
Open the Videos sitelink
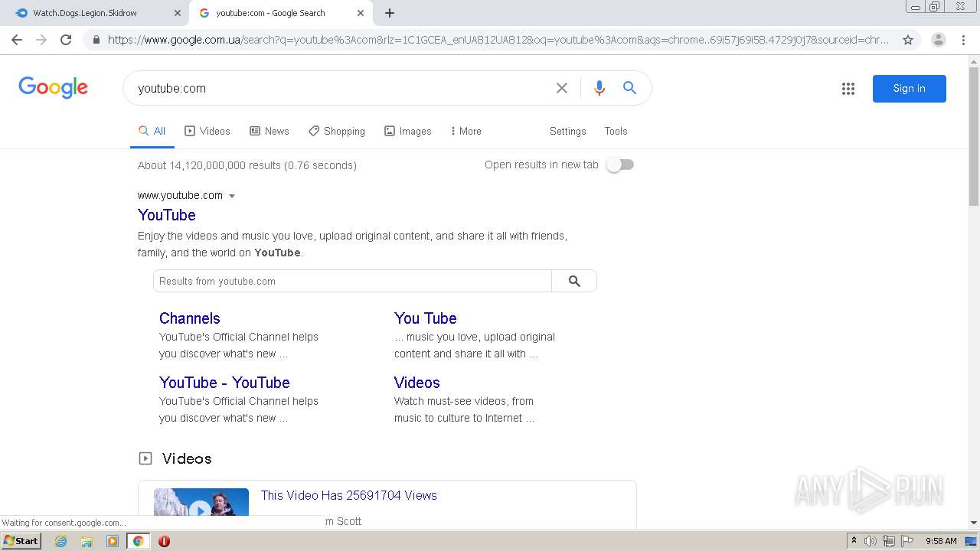click(x=417, y=383)
